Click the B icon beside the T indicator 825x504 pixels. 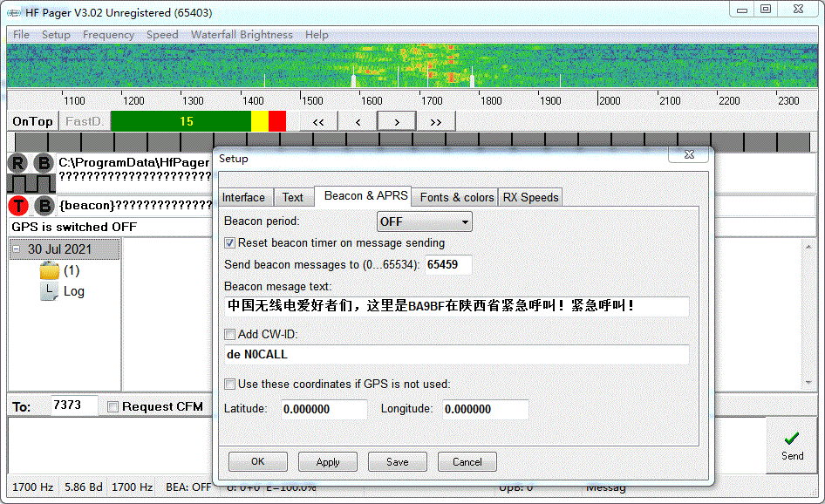point(44,205)
